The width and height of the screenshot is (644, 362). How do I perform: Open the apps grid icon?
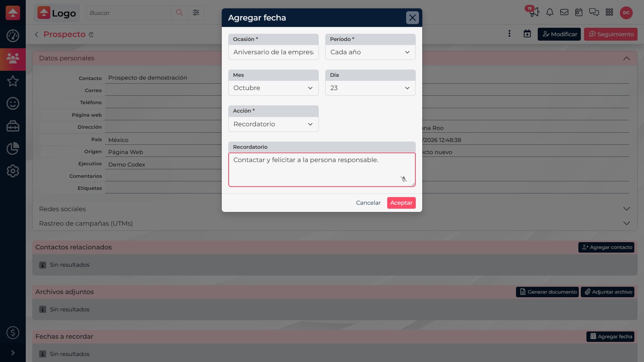pyautogui.click(x=609, y=12)
